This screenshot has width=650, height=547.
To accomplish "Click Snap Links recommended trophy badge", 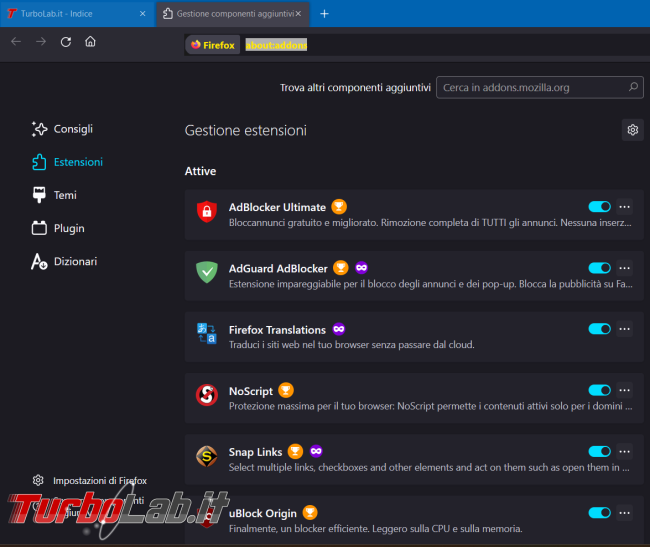I will pyautogui.click(x=295, y=451).
